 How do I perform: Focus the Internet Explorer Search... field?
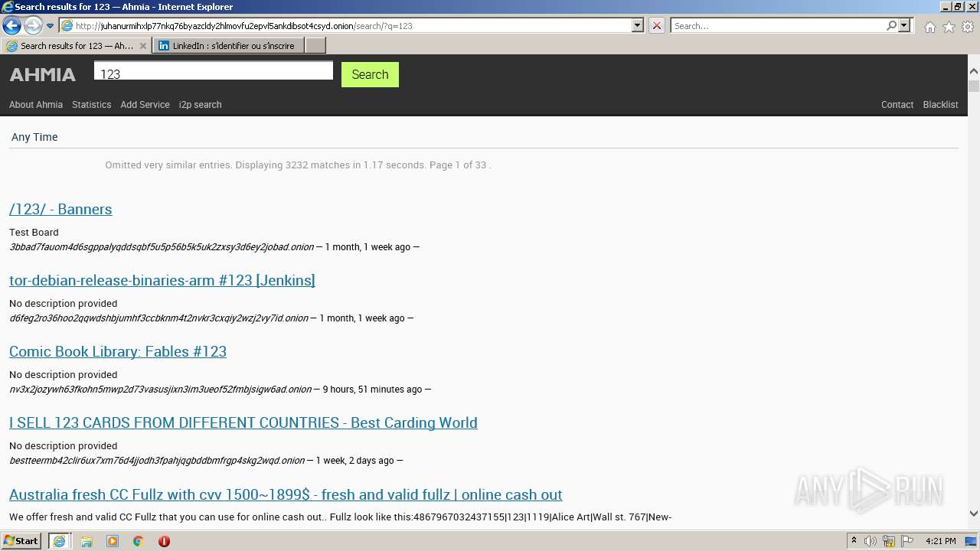778,25
